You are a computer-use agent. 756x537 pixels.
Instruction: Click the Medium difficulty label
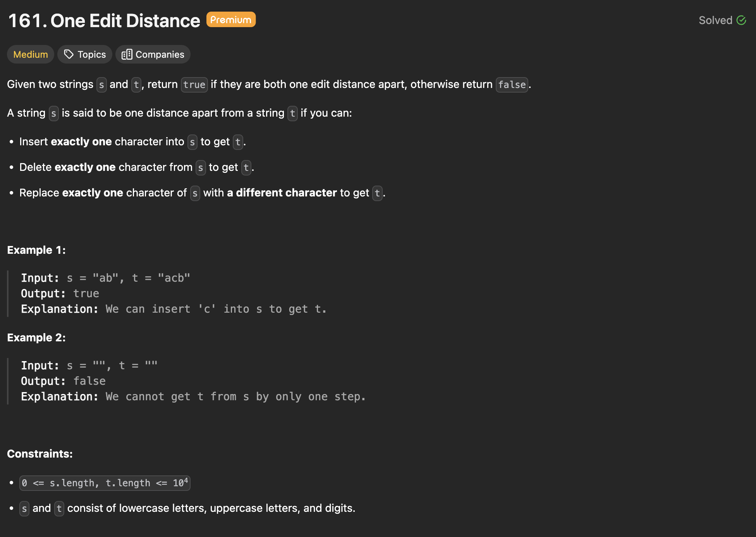pyautogui.click(x=31, y=54)
